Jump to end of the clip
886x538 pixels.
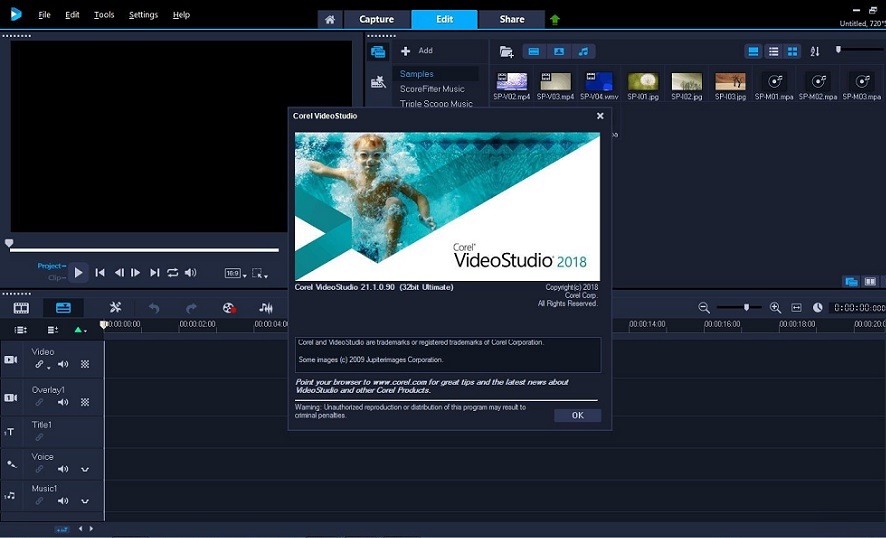pos(154,272)
